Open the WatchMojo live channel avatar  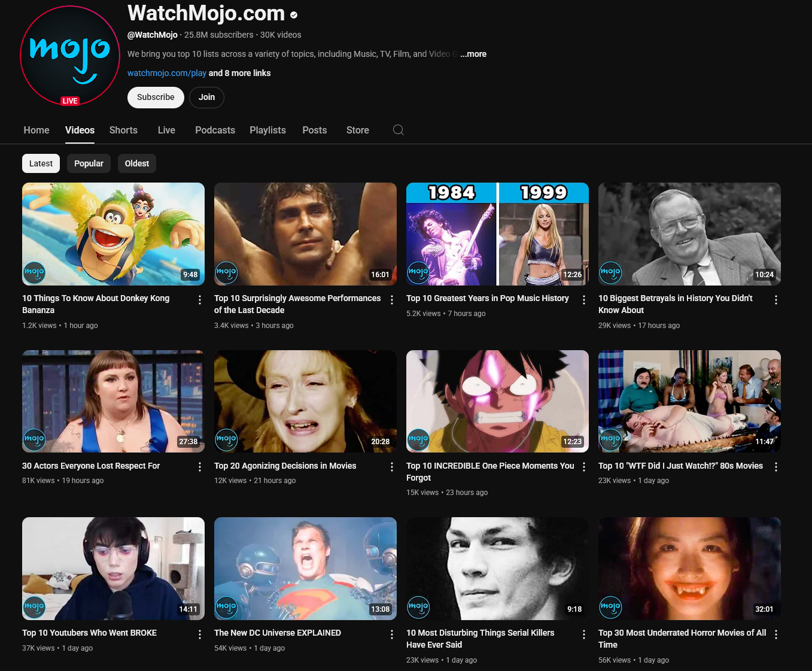point(70,56)
